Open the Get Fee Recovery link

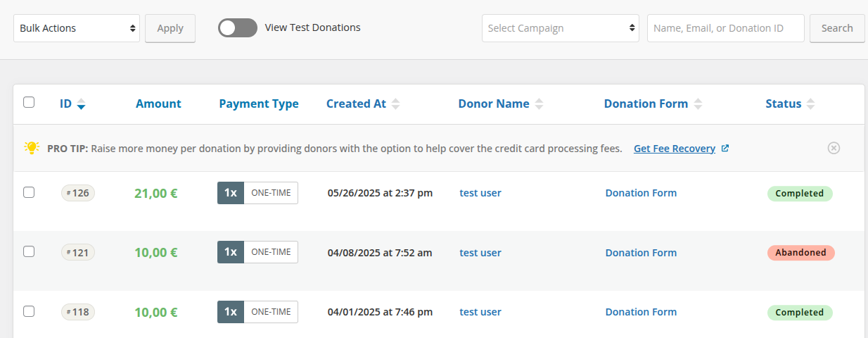tap(674, 149)
